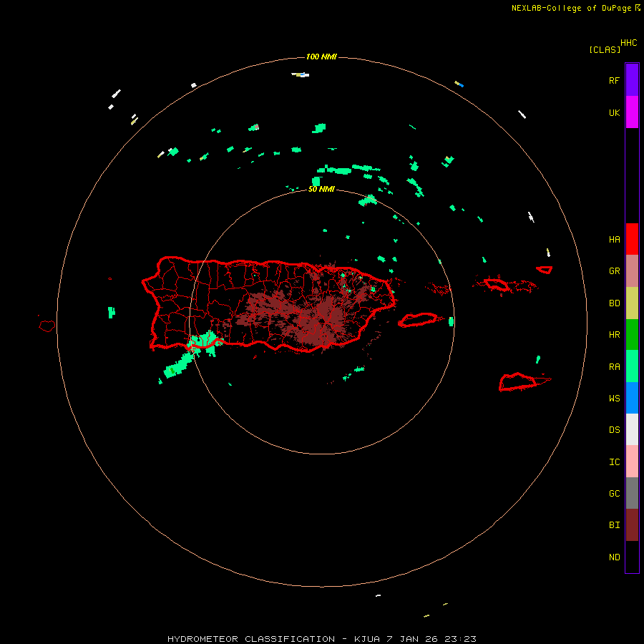
Task: Click the HHC product label
Action: coord(629,43)
